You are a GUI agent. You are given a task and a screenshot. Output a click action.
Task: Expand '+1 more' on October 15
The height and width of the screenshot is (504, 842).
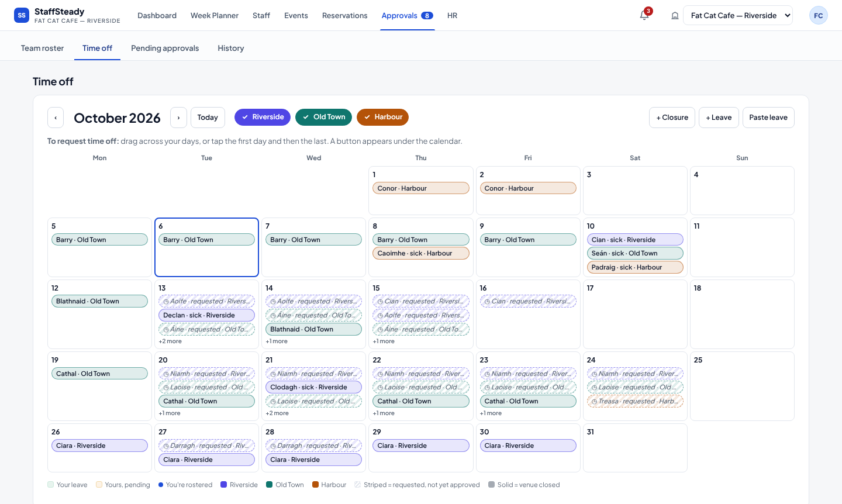[x=384, y=341]
